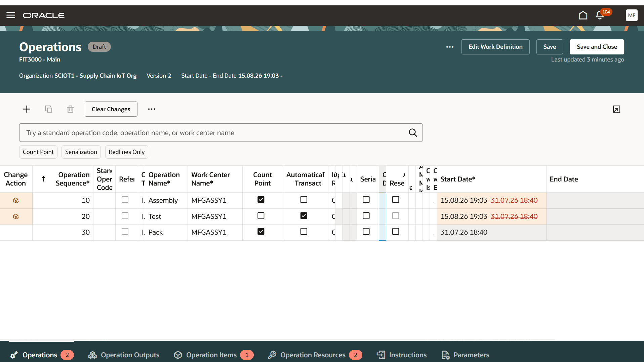This screenshot has height=362, width=644.
Task: Switch to Operation Outputs tab
Action: click(x=124, y=355)
